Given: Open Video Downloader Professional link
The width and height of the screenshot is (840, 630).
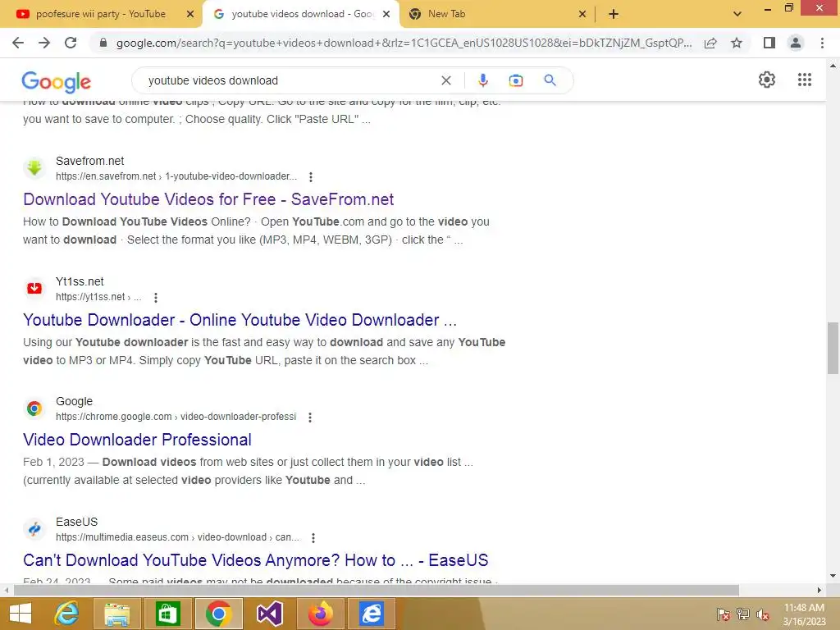Looking at the screenshot, I should (137, 440).
